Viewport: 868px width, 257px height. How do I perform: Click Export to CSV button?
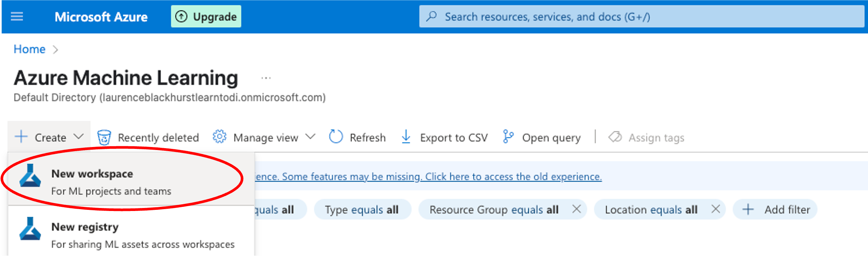(x=445, y=137)
